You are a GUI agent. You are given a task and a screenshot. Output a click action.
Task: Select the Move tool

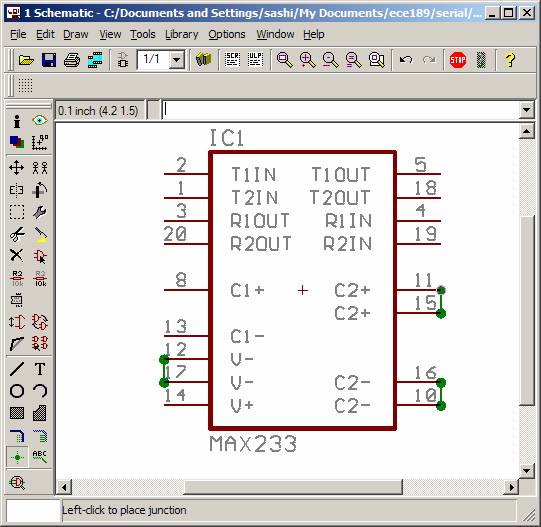17,168
